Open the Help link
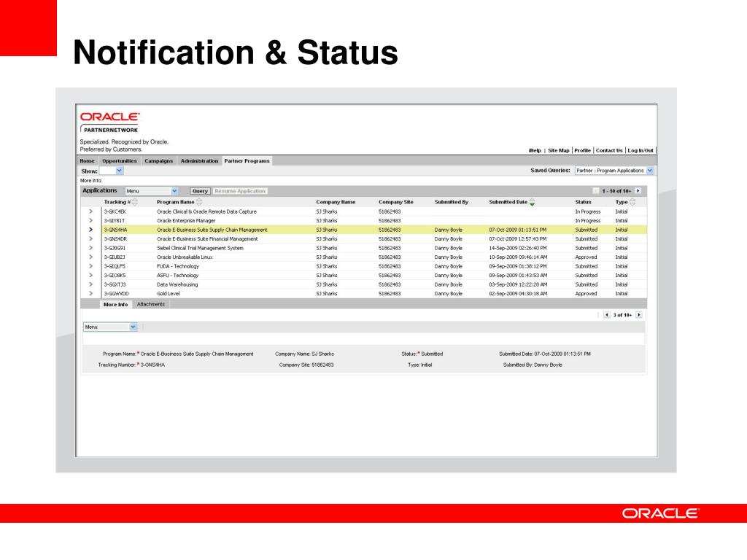 coord(535,150)
